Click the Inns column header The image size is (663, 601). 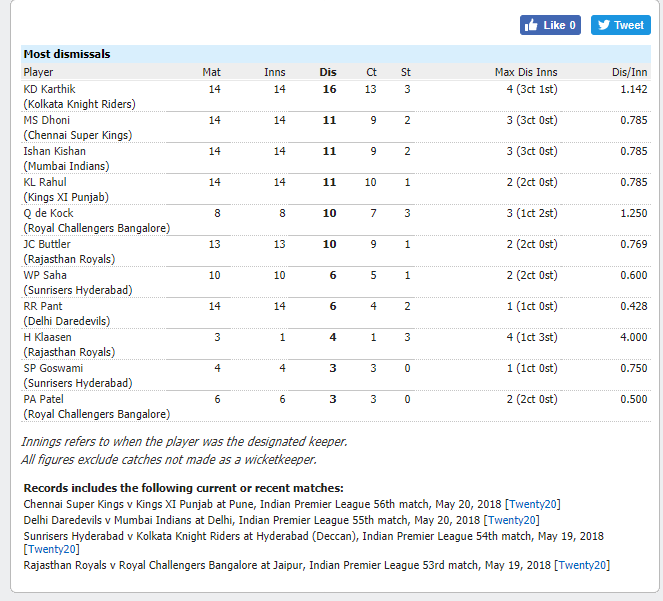(275, 72)
